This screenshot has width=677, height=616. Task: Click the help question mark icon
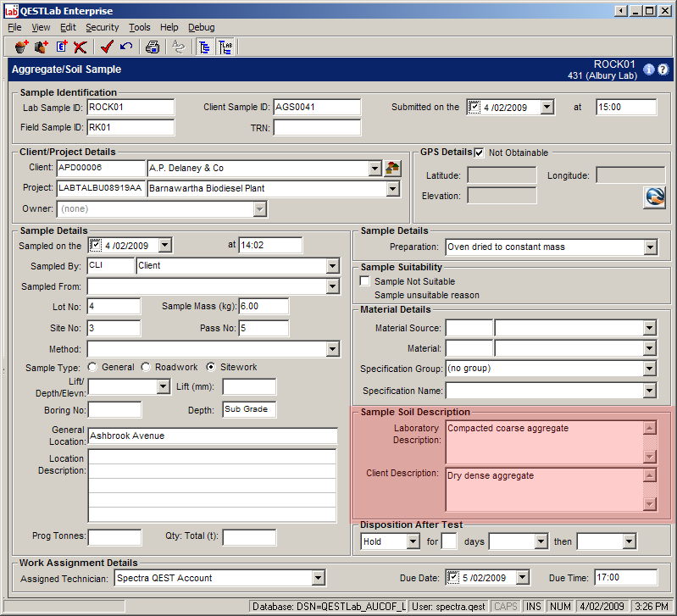pos(663,69)
